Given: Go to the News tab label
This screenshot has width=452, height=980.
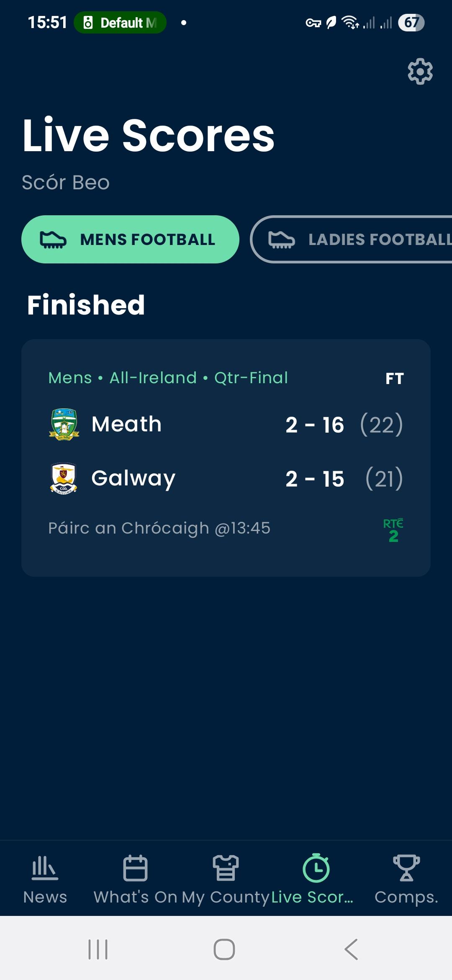Looking at the screenshot, I should (x=45, y=897).
